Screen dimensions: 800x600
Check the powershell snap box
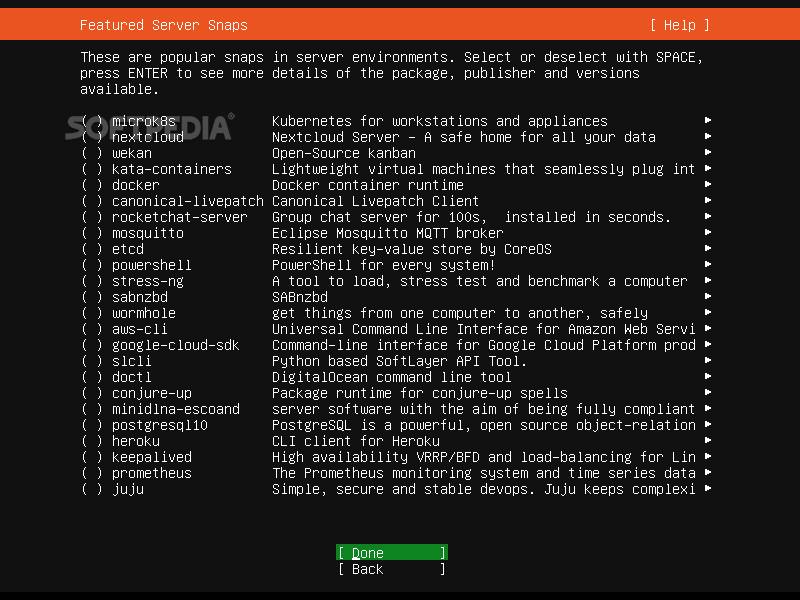92,265
